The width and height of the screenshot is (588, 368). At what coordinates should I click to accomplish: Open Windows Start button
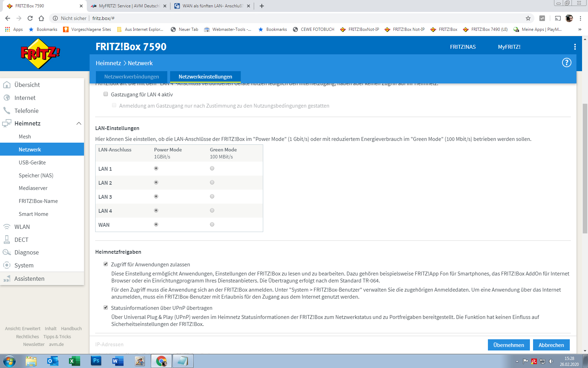[9, 361]
